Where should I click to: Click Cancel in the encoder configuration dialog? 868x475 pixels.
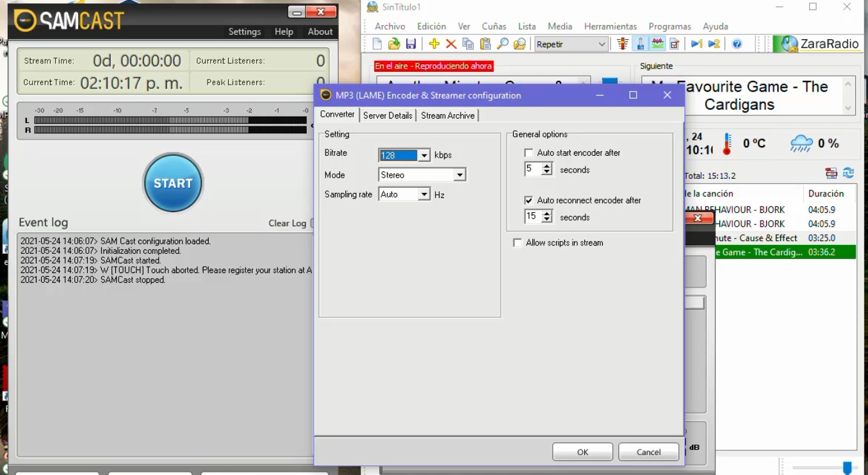[648, 452]
